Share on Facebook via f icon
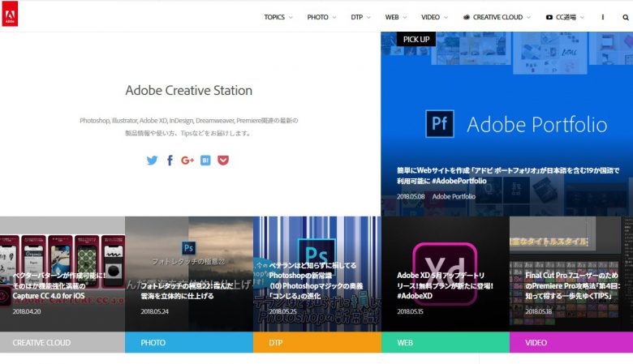 tap(170, 161)
